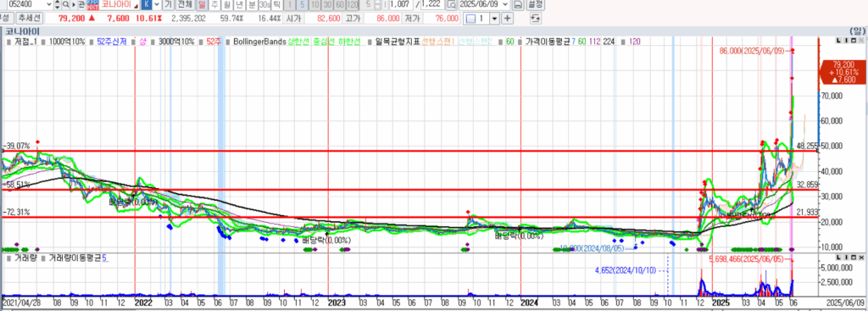Expand the chart layout count dropdown
Image resolution: width=868 pixels, height=311 pixels.
[x=494, y=19]
